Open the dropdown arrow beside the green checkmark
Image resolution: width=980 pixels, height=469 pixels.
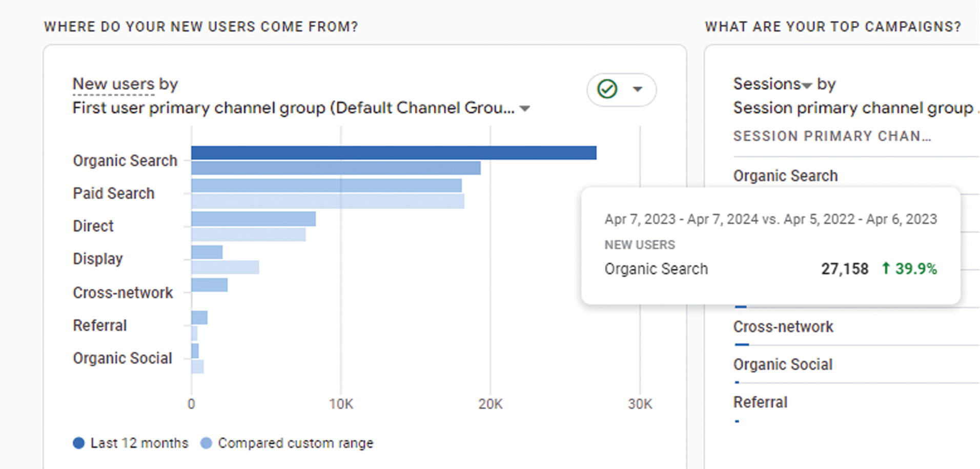tap(638, 89)
